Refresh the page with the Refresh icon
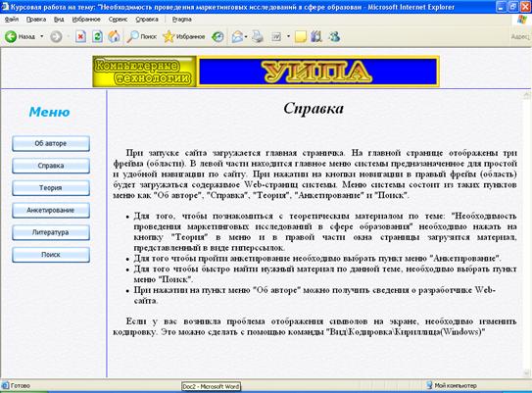This screenshot has width=532, height=393. click(97, 36)
